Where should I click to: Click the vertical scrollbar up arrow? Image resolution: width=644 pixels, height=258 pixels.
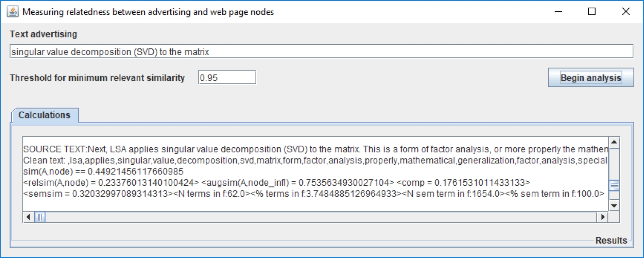[614, 142]
